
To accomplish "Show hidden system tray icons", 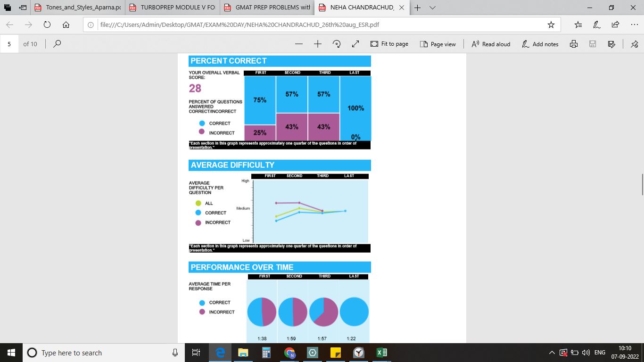I will pyautogui.click(x=552, y=353).
